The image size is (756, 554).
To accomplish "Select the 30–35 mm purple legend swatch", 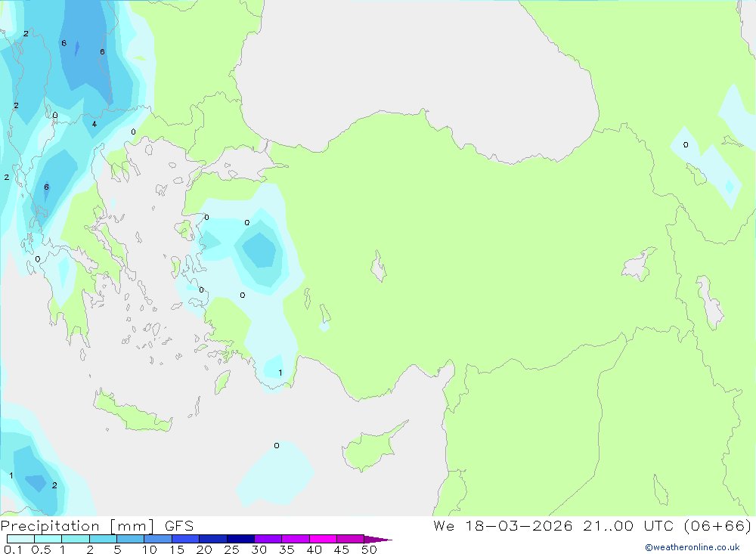I will point(268,539).
